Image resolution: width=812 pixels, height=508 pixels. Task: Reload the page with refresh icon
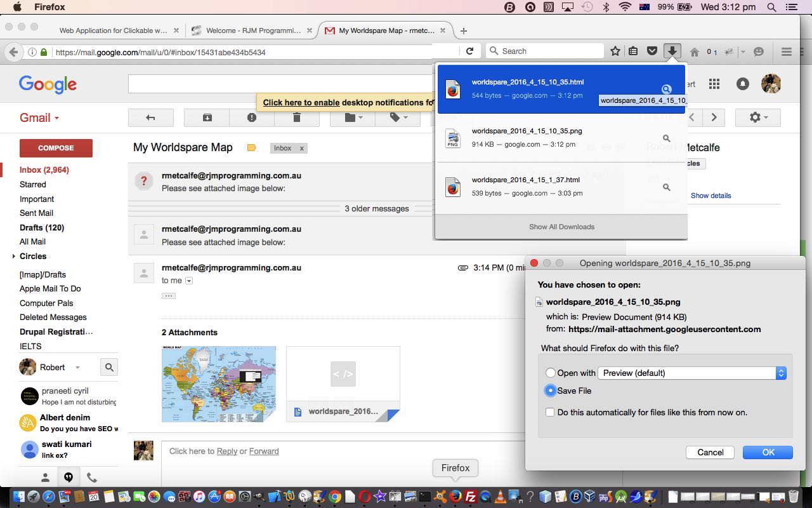[469, 51]
